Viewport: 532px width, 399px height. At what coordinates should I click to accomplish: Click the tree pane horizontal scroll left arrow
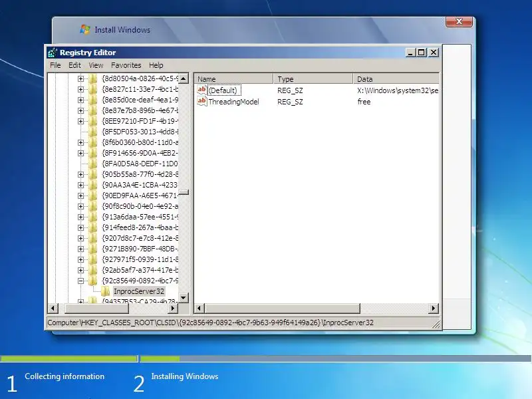(x=53, y=309)
